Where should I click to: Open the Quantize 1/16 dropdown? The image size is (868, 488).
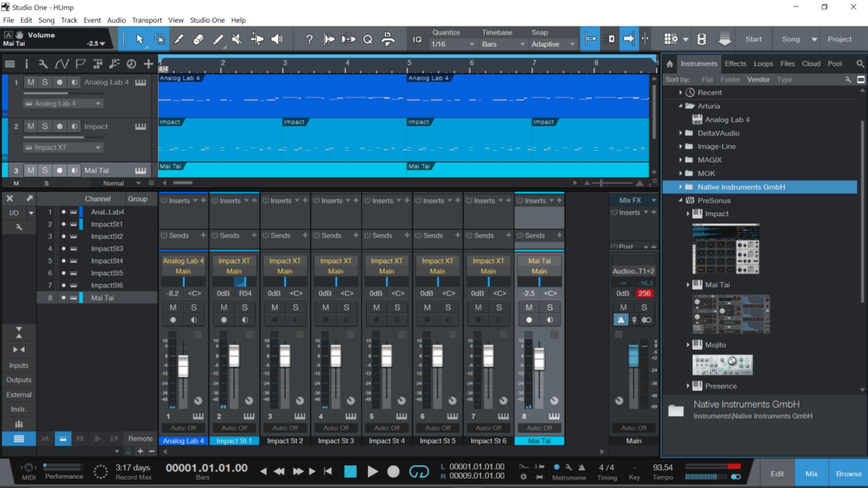(453, 44)
